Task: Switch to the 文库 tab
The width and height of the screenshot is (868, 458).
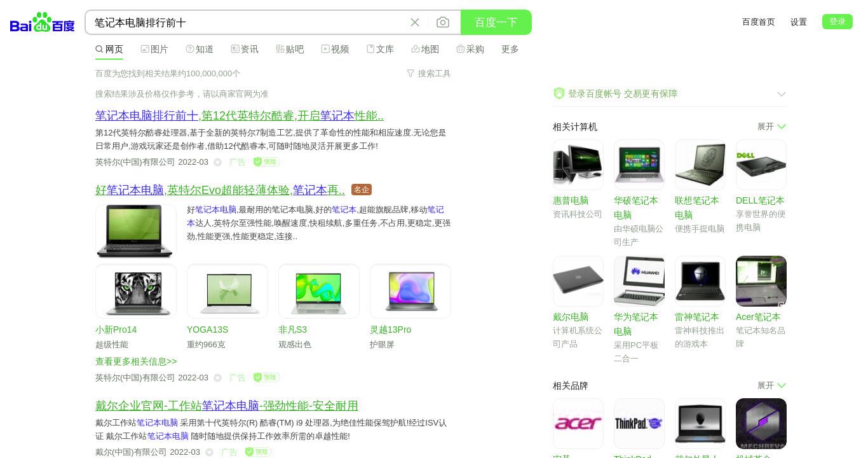Action: pos(380,49)
